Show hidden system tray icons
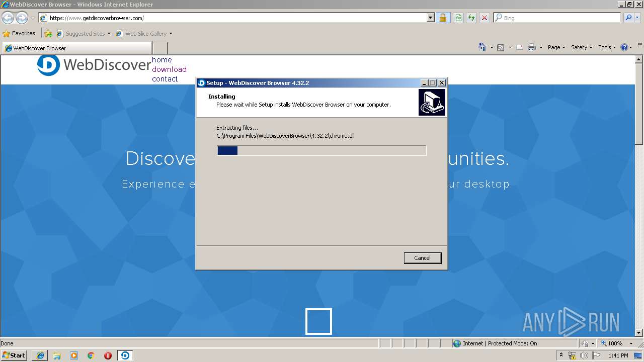644x362 pixels. (561, 355)
